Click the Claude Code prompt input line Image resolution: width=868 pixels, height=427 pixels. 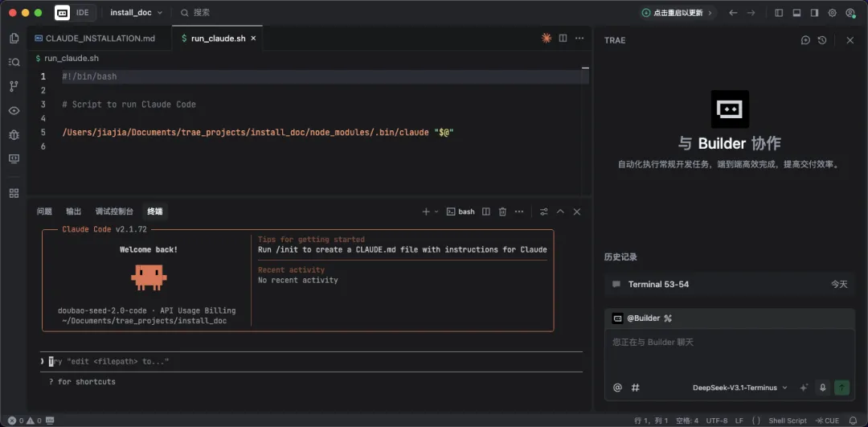[311, 362]
